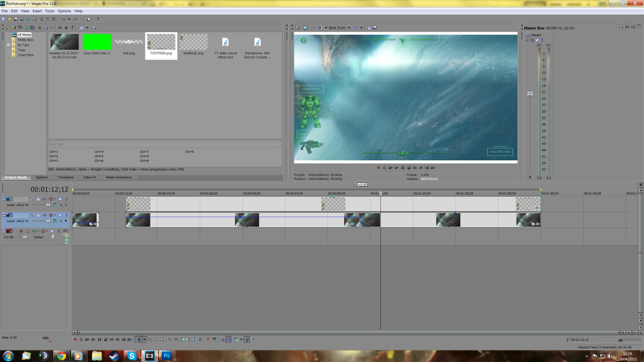Screen dimensions: 644x362
Task: Arm audio track 3 for recording
Action: (x=21, y=231)
